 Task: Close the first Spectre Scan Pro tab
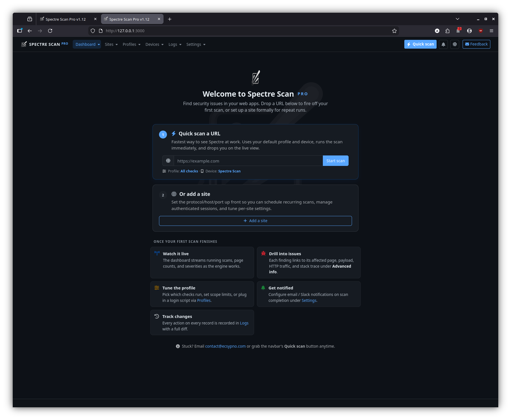click(95, 19)
